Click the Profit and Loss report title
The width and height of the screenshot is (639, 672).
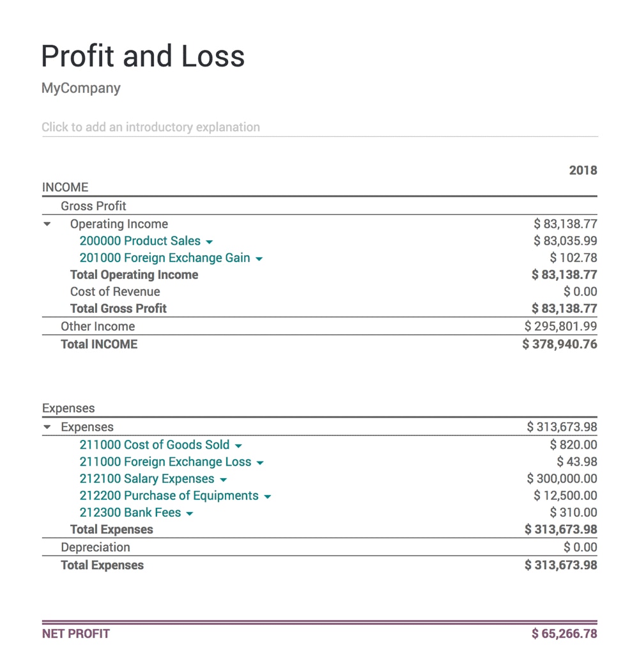click(x=142, y=56)
